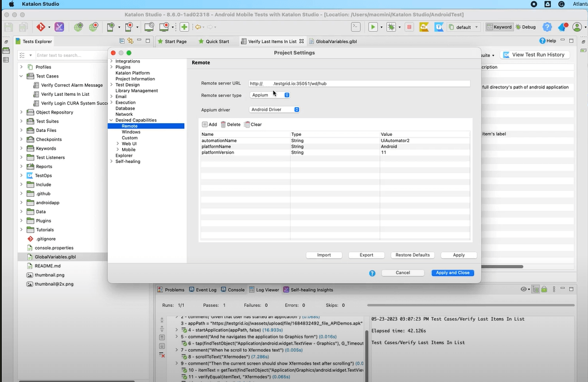Open the blue TestOps T icon
The height and width of the screenshot is (382, 588).
(439, 27)
